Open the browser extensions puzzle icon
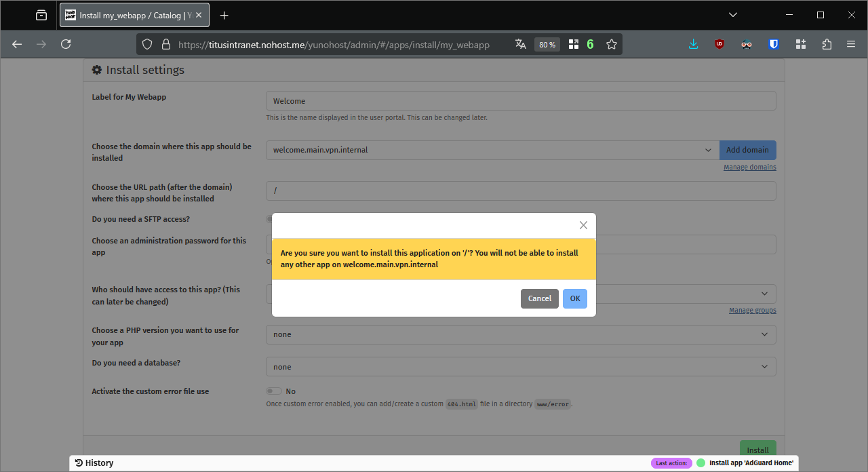 click(x=827, y=44)
